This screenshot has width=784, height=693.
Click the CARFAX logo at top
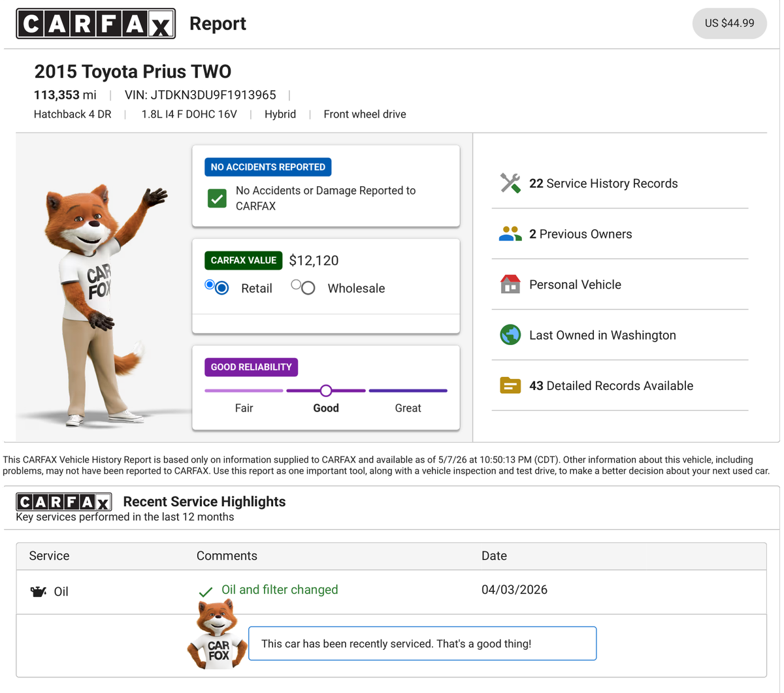(96, 24)
